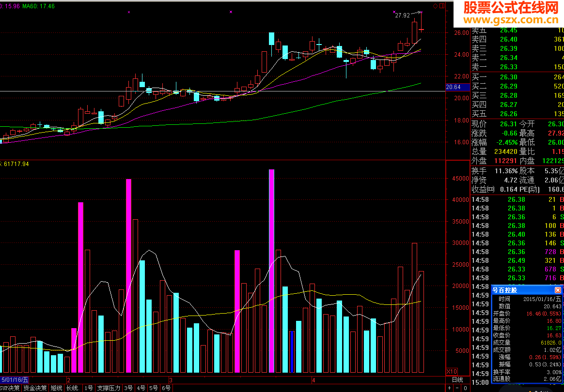The height and width of the screenshot is (392, 564).
Task: Click the MA60: 17.46 legend text
Action: 38,6
